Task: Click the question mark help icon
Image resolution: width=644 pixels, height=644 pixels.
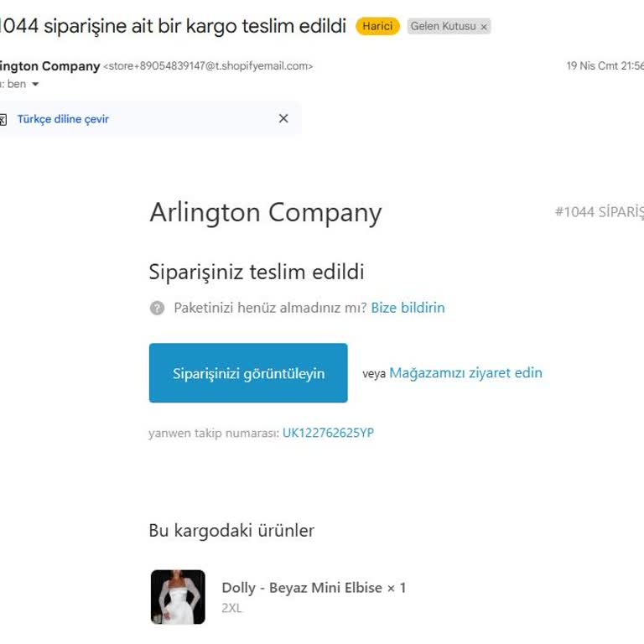Action: point(157,308)
